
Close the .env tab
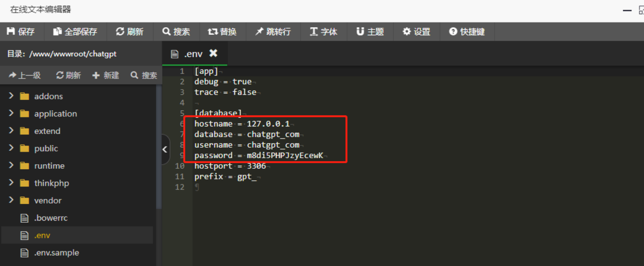213,53
